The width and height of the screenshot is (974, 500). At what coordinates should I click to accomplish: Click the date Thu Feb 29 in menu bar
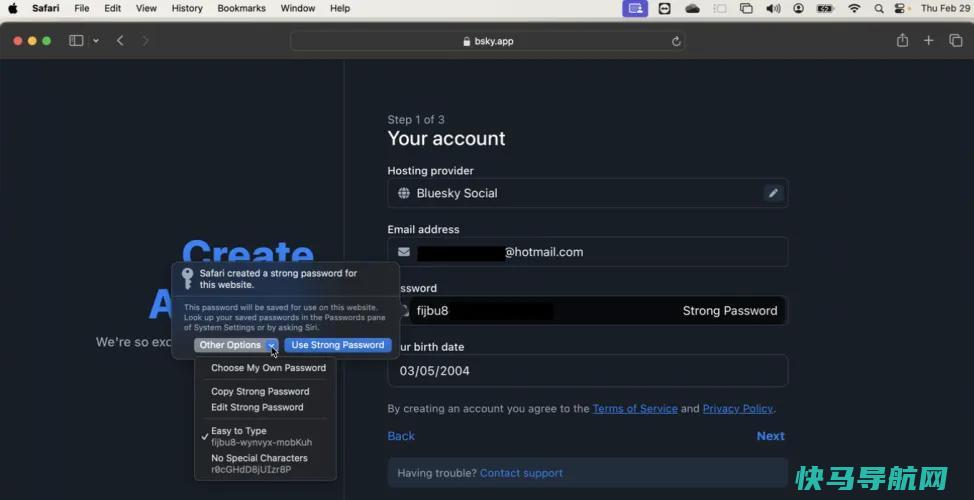(x=947, y=8)
